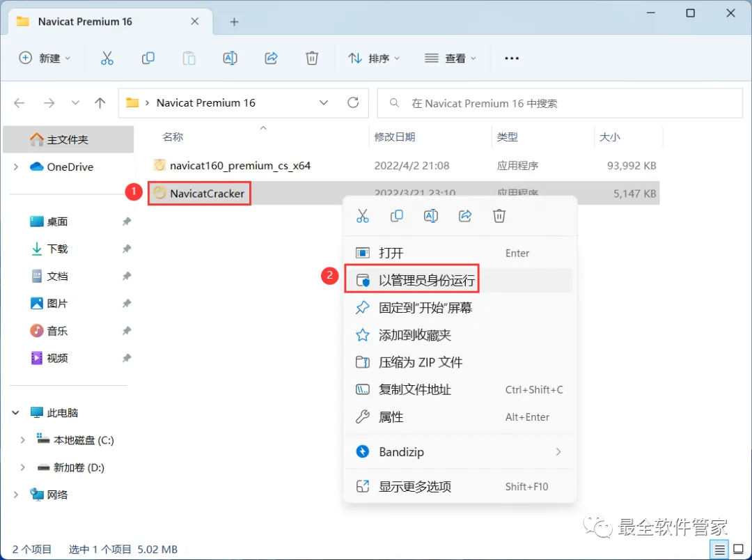Go forward with the right arrow
Image resolution: width=752 pixels, height=560 pixels.
pyautogui.click(x=49, y=102)
